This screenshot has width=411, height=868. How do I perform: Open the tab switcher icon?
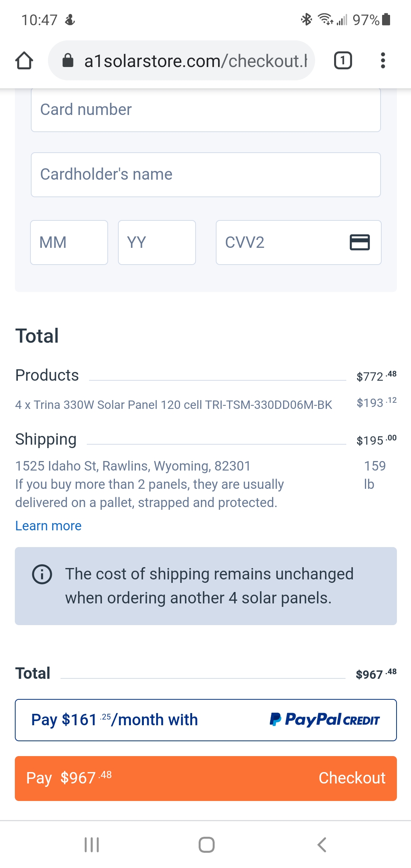click(343, 61)
